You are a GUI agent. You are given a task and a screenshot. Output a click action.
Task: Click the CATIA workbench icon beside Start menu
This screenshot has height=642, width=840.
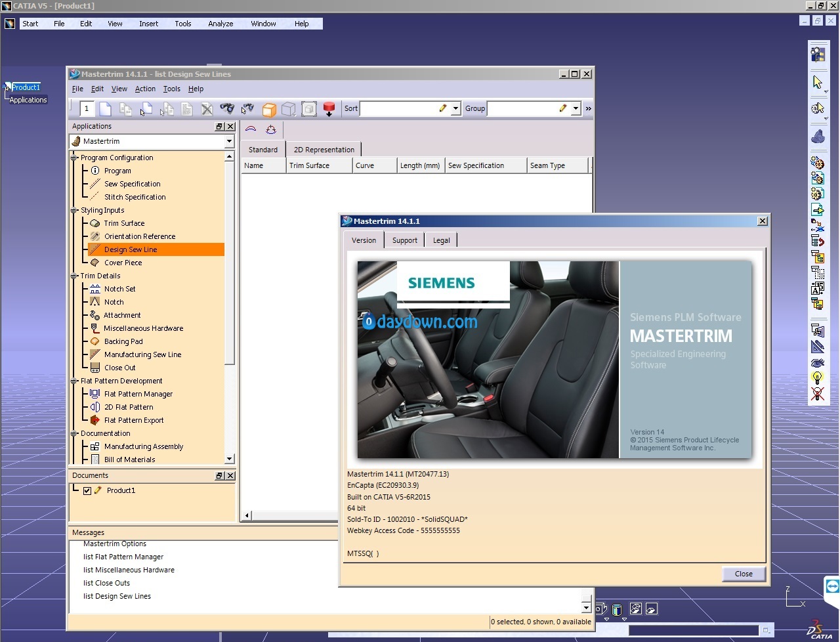[x=10, y=24]
